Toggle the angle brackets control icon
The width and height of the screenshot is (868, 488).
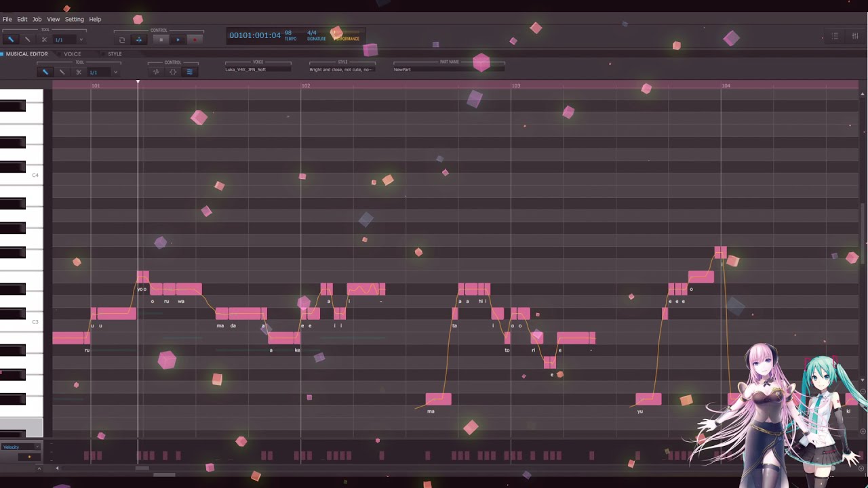point(173,72)
